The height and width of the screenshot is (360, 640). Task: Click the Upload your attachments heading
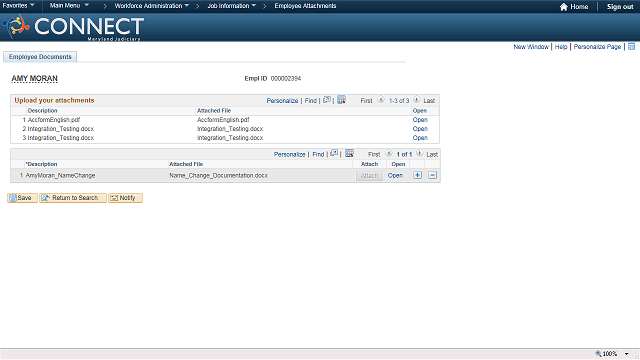click(54, 100)
